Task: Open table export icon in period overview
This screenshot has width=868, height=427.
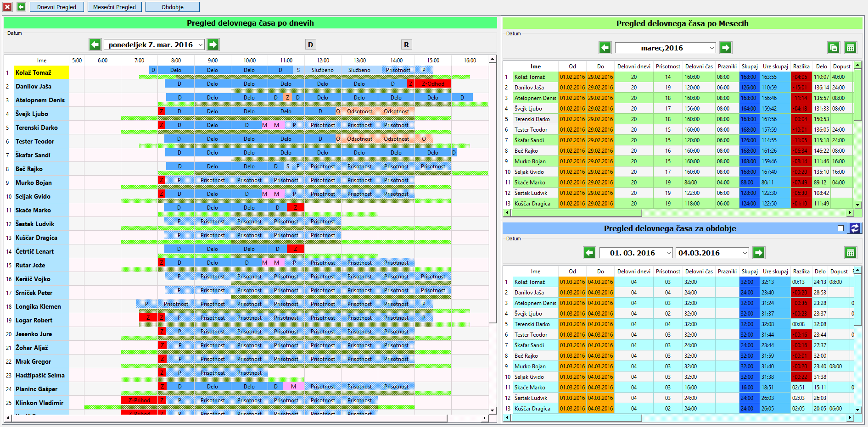Action: pyautogui.click(x=851, y=253)
